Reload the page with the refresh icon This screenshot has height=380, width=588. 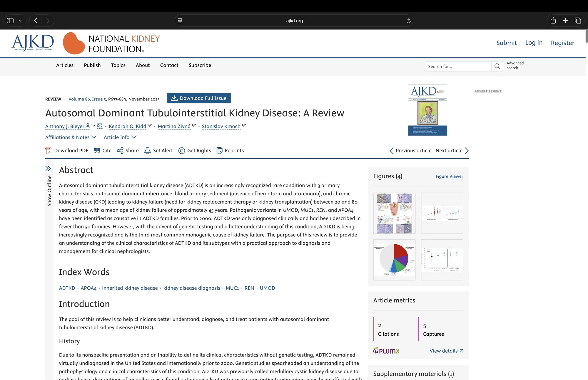[408, 21]
